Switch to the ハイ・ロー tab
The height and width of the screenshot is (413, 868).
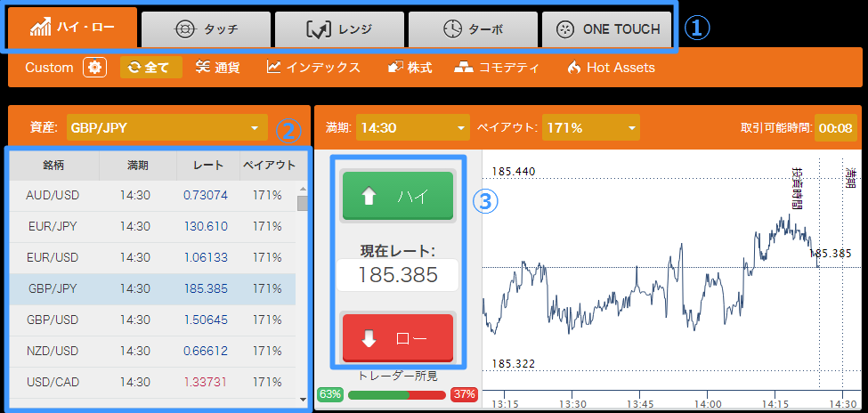click(72, 28)
